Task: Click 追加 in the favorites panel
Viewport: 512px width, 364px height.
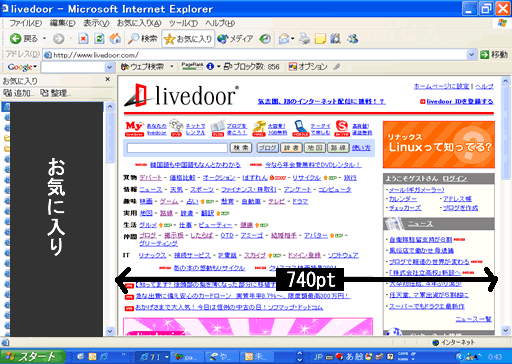Action: (x=18, y=93)
